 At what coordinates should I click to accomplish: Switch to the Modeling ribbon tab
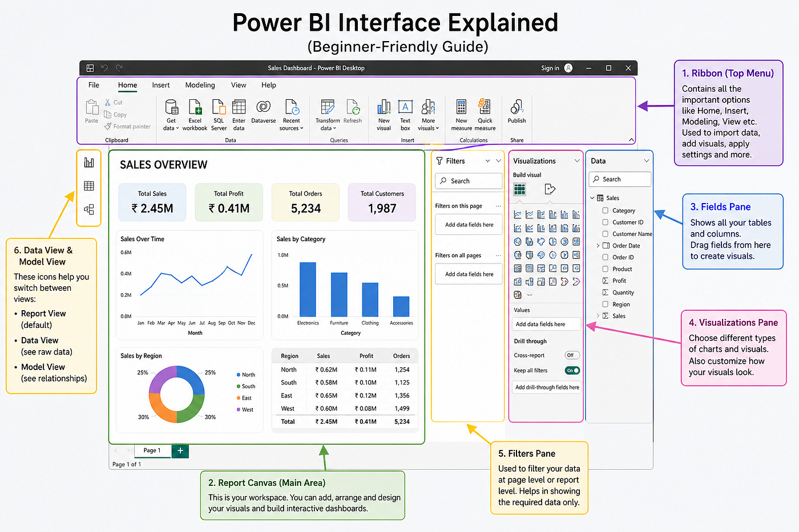200,85
